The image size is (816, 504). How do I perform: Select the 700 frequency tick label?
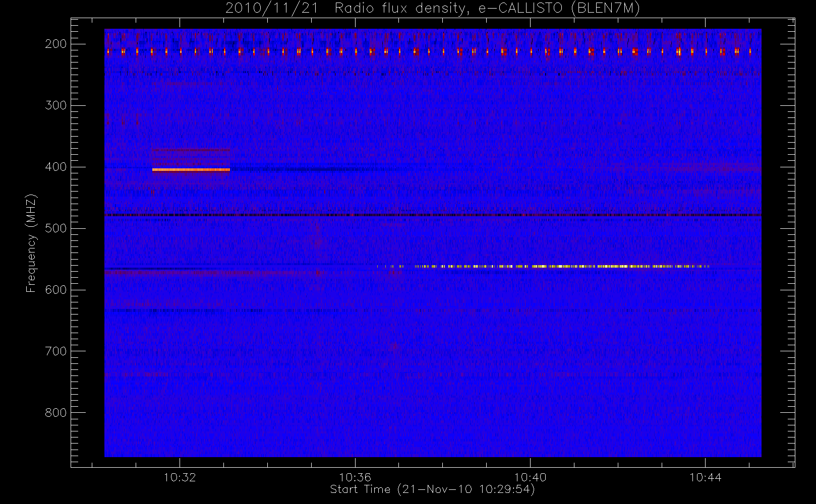click(x=55, y=351)
